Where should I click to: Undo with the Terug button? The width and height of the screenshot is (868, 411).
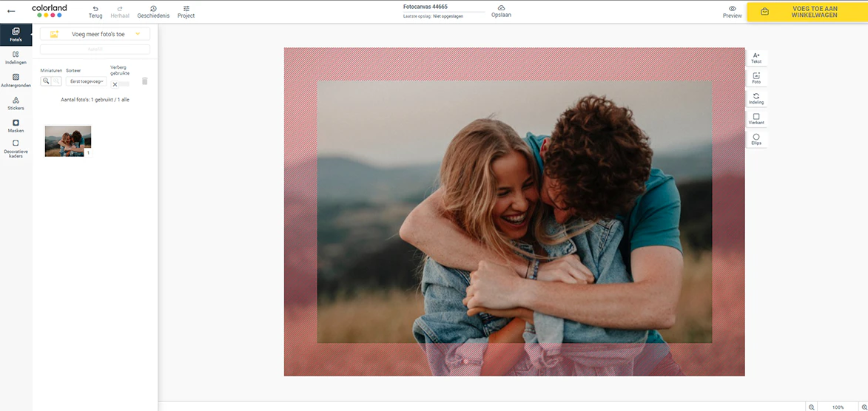pyautogui.click(x=95, y=12)
